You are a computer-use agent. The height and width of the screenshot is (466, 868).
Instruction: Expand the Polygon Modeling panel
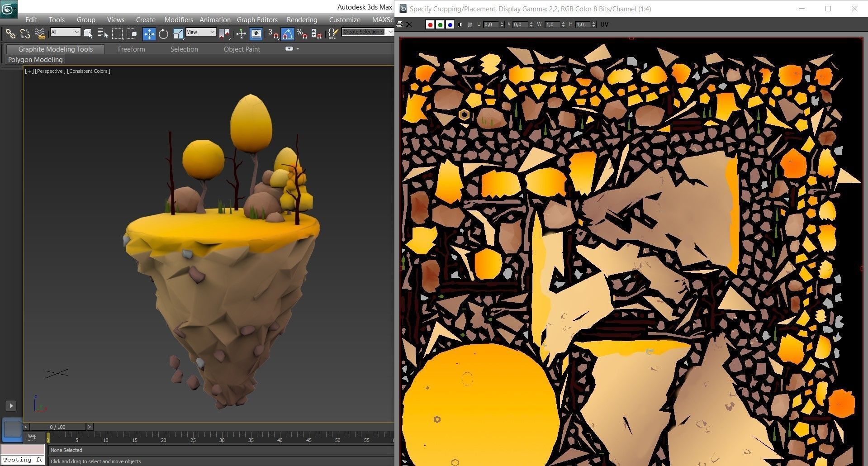pos(35,60)
